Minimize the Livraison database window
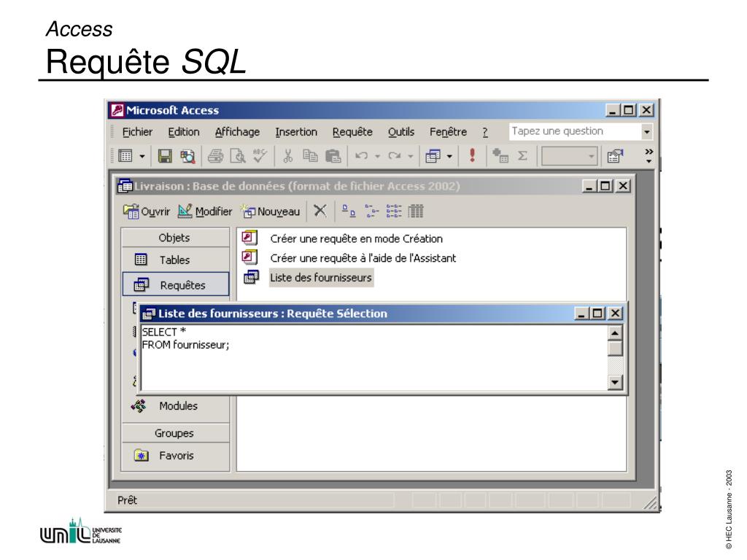 point(589,186)
